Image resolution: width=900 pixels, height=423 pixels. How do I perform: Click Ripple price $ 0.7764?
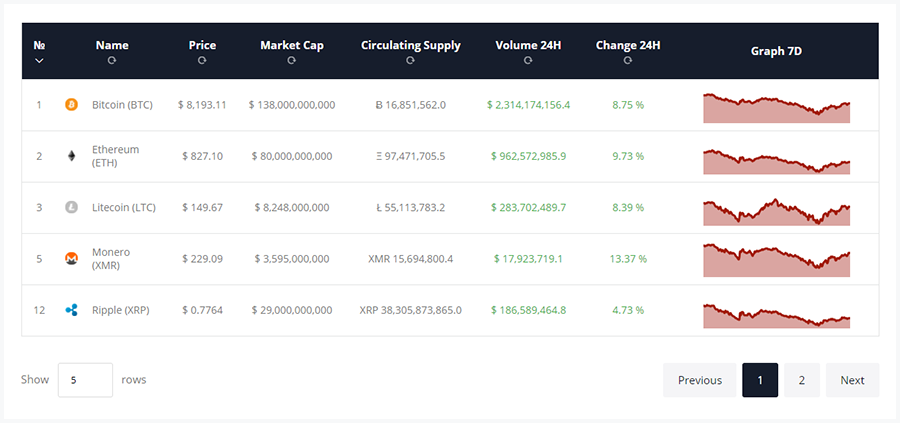pyautogui.click(x=202, y=311)
